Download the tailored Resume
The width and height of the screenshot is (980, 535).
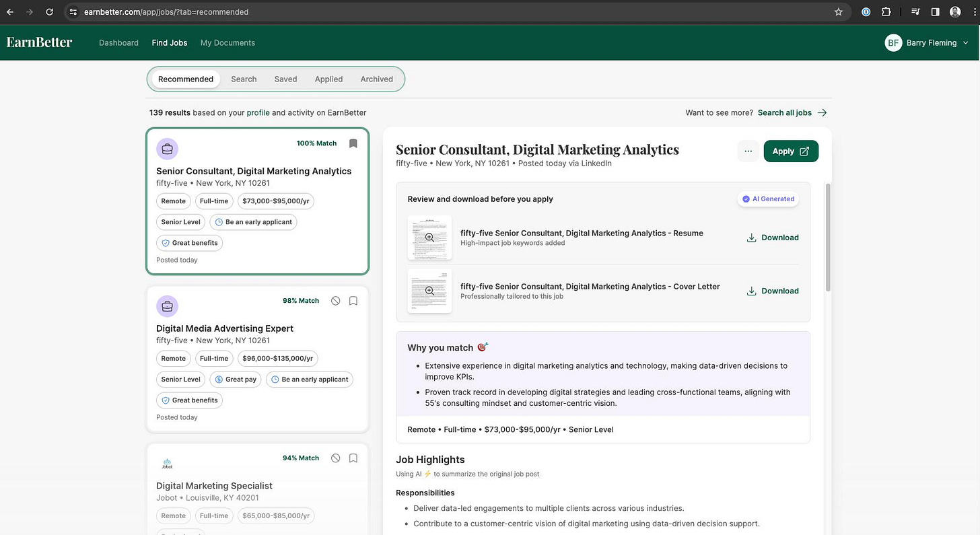[773, 238]
